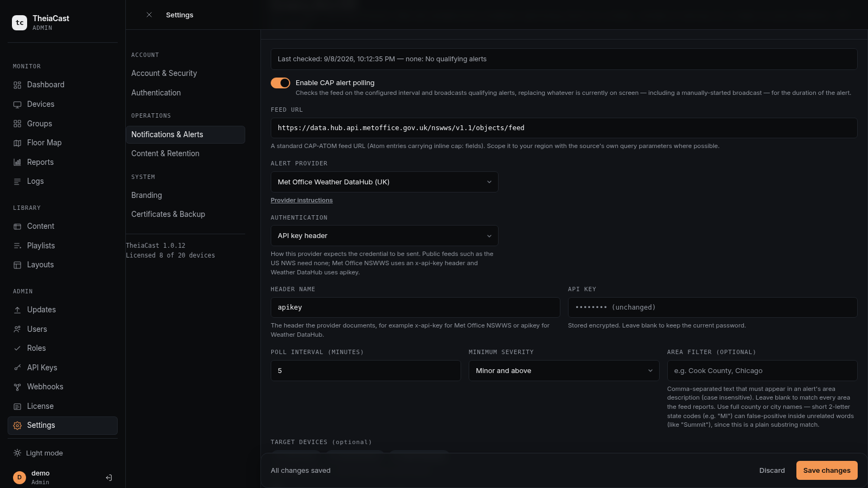The width and height of the screenshot is (868, 488).
Task: Click the Save changes button
Action: click(x=827, y=471)
